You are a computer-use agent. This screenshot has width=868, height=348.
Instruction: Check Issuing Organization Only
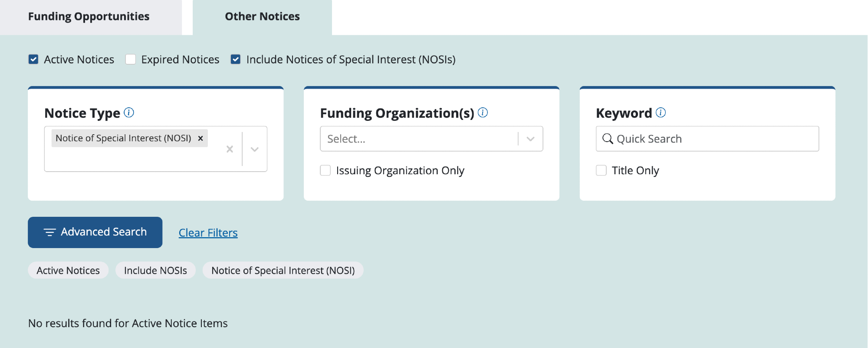325,170
